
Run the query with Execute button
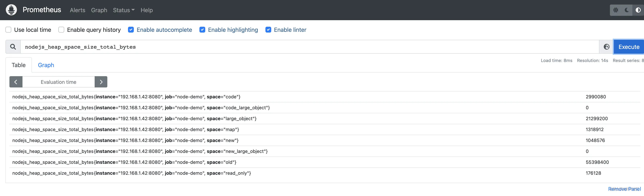coord(629,47)
